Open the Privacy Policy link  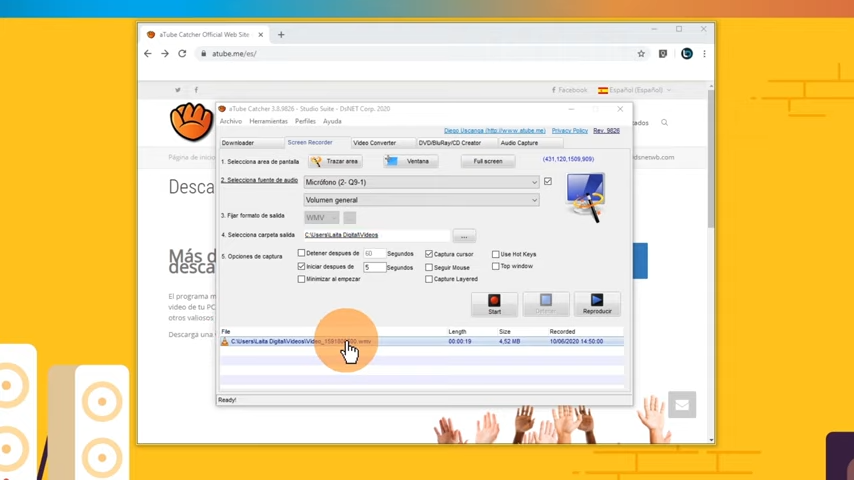(569, 131)
